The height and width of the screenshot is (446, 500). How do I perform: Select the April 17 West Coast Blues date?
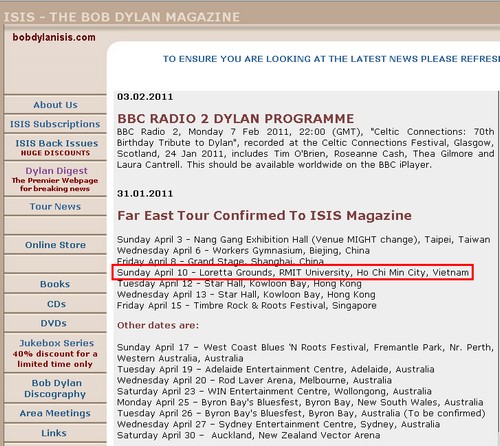coord(305,353)
